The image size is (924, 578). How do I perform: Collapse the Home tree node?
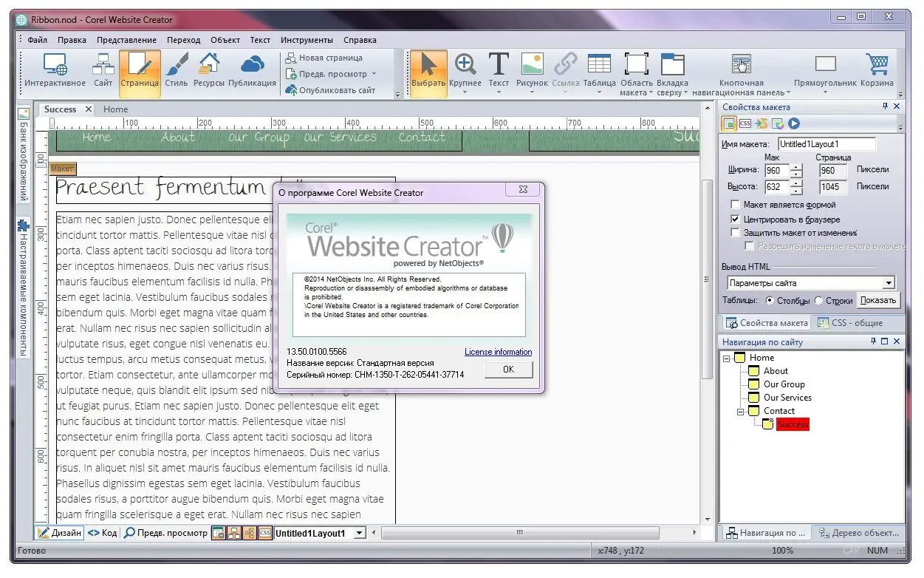pyautogui.click(x=728, y=358)
